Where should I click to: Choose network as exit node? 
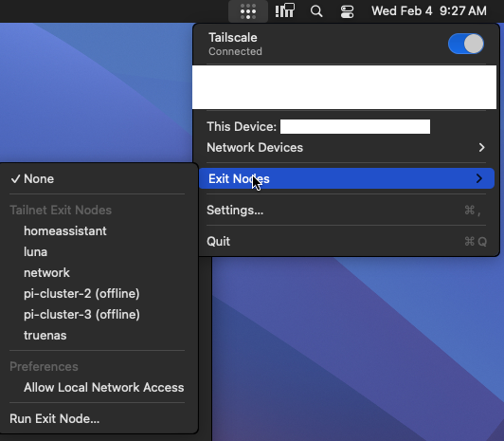point(97,273)
